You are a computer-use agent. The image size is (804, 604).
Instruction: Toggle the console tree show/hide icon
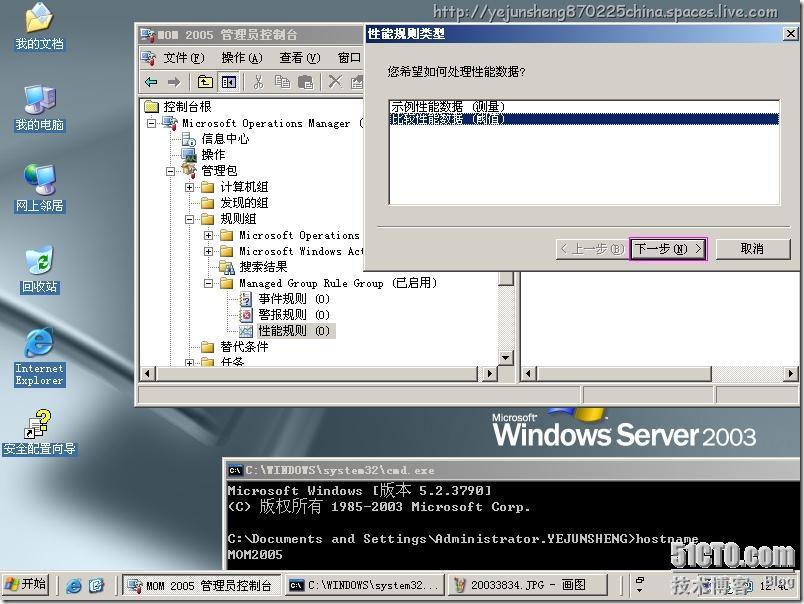click(229, 82)
